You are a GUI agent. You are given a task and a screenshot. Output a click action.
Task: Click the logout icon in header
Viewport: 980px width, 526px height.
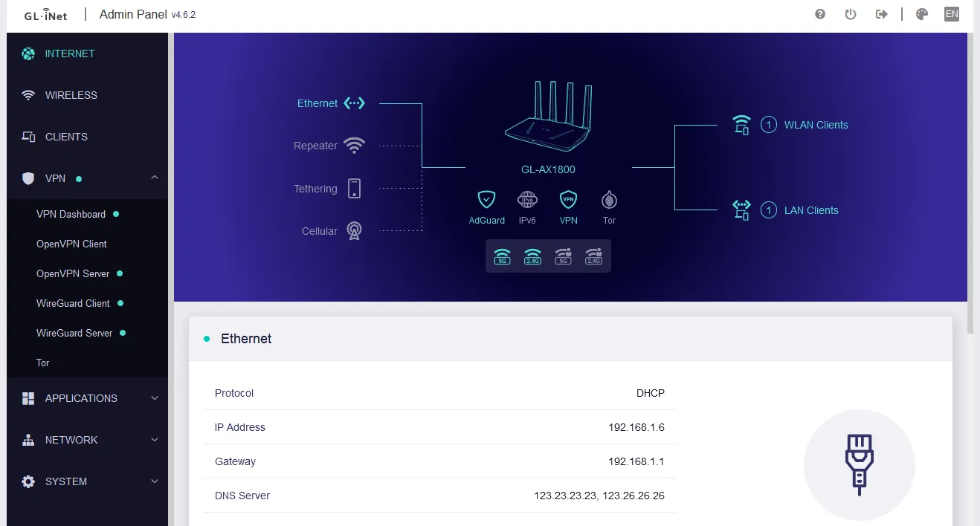(882, 14)
